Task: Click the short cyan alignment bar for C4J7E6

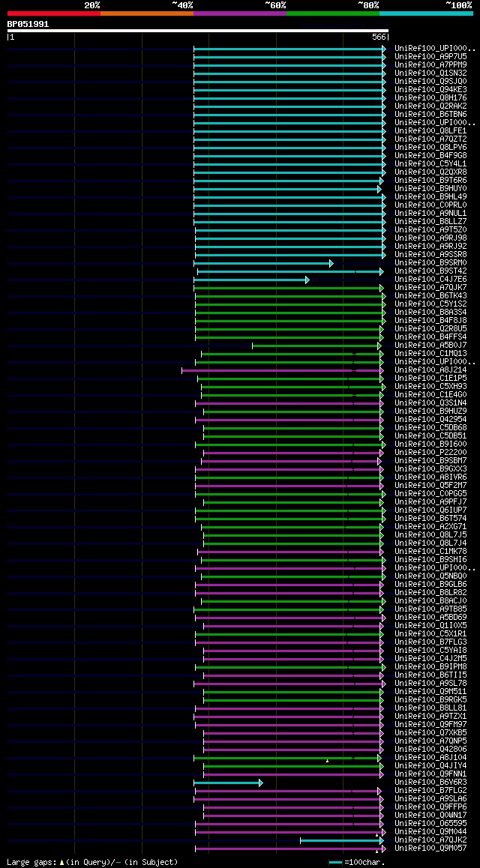Action: [251, 280]
